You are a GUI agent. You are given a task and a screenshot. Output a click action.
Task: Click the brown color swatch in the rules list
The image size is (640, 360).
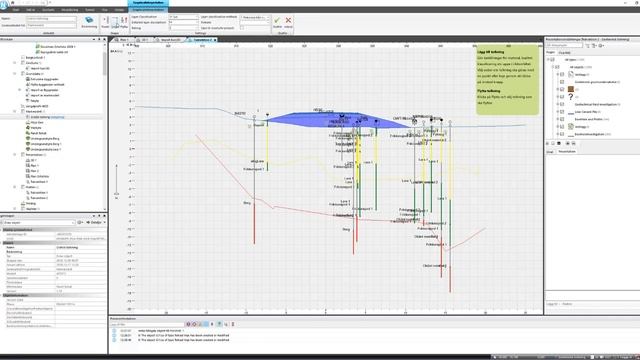(571, 89)
